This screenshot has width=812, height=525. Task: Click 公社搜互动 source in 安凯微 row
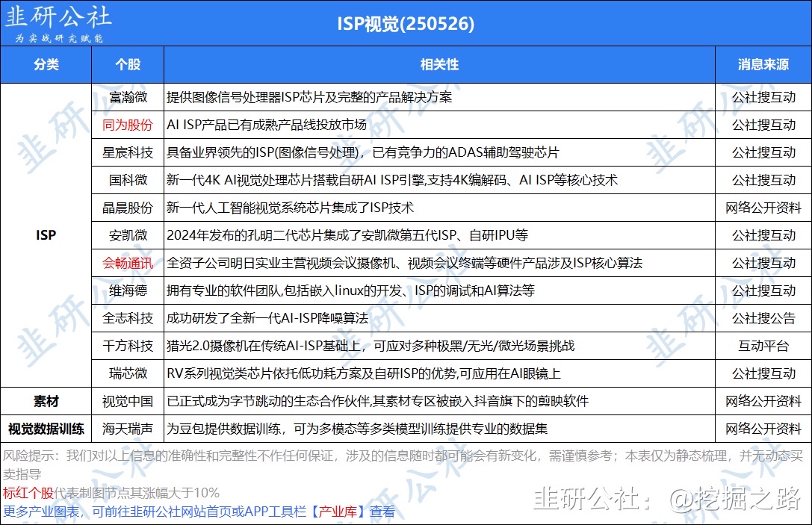763,235
